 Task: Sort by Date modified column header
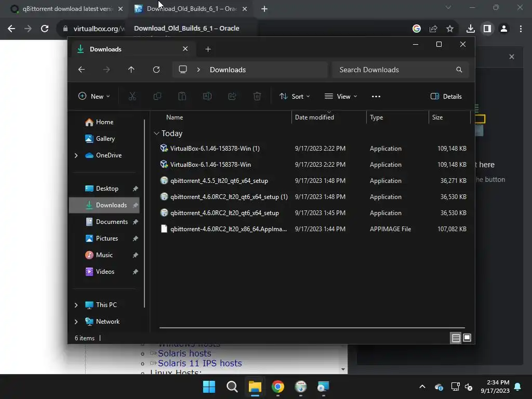point(314,117)
